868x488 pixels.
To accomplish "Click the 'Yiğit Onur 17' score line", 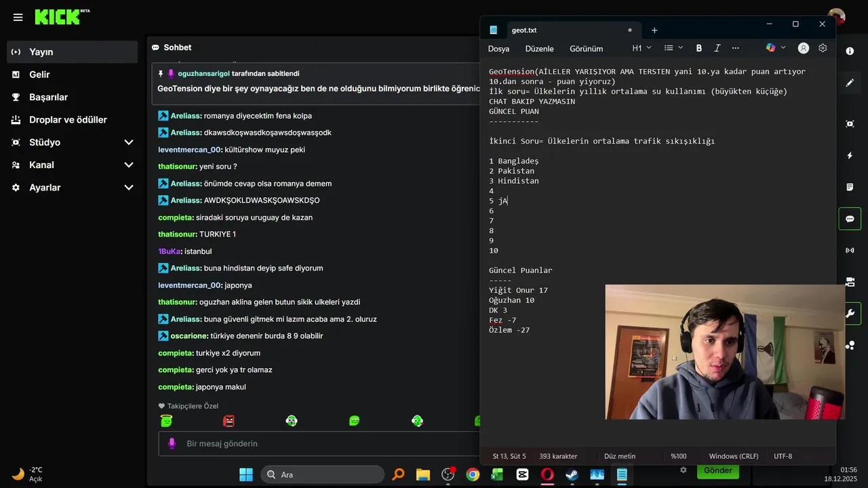I will tap(518, 290).
